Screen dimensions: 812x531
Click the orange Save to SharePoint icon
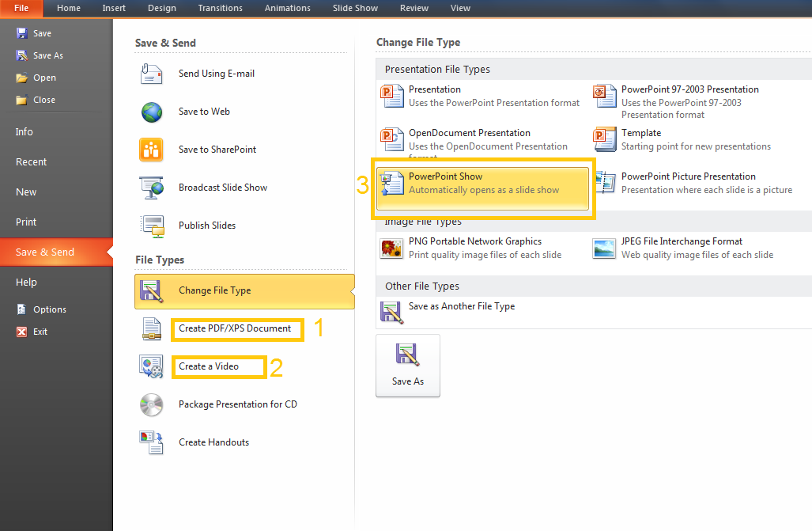pos(151,150)
